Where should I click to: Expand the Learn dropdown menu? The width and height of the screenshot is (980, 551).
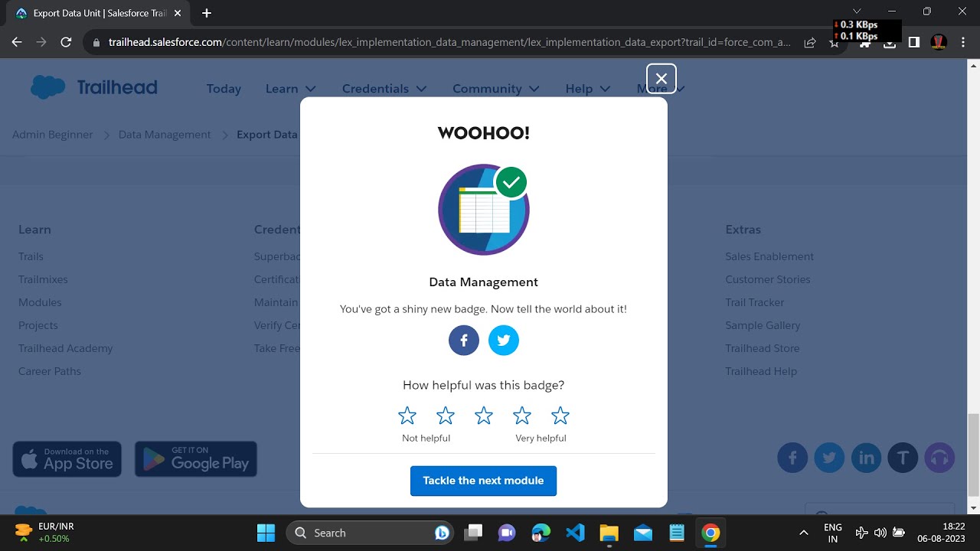[291, 89]
